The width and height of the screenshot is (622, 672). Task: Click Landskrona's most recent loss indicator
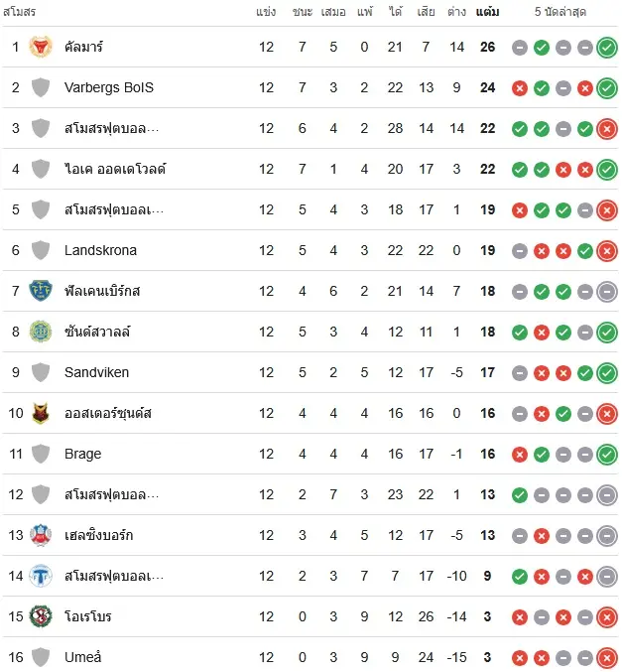[607, 251]
